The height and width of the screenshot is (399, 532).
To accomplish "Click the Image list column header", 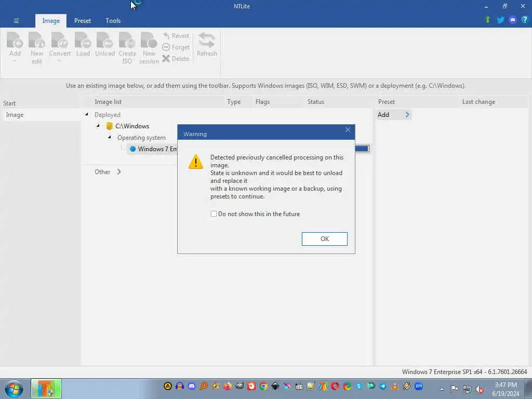I will pos(108,102).
